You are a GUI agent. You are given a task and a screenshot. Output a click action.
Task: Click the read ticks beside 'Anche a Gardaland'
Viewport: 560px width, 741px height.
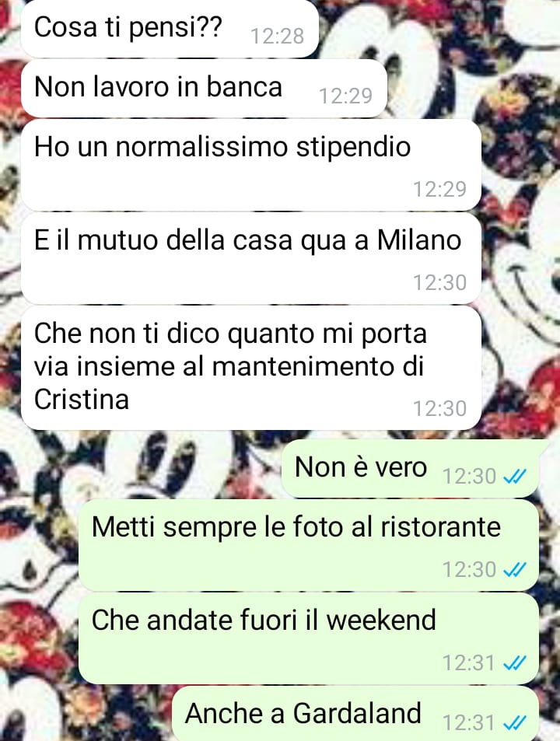pyautogui.click(x=515, y=723)
